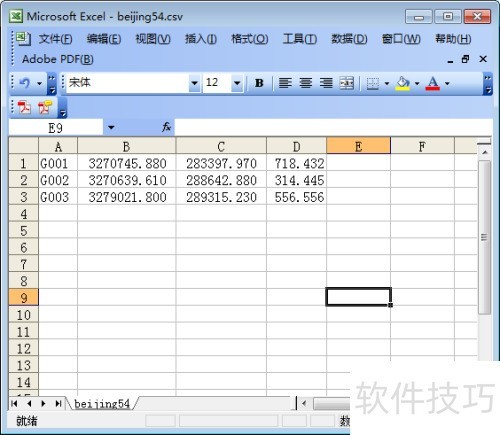Toggle Bold formatting button
500x435 pixels.
tap(259, 83)
